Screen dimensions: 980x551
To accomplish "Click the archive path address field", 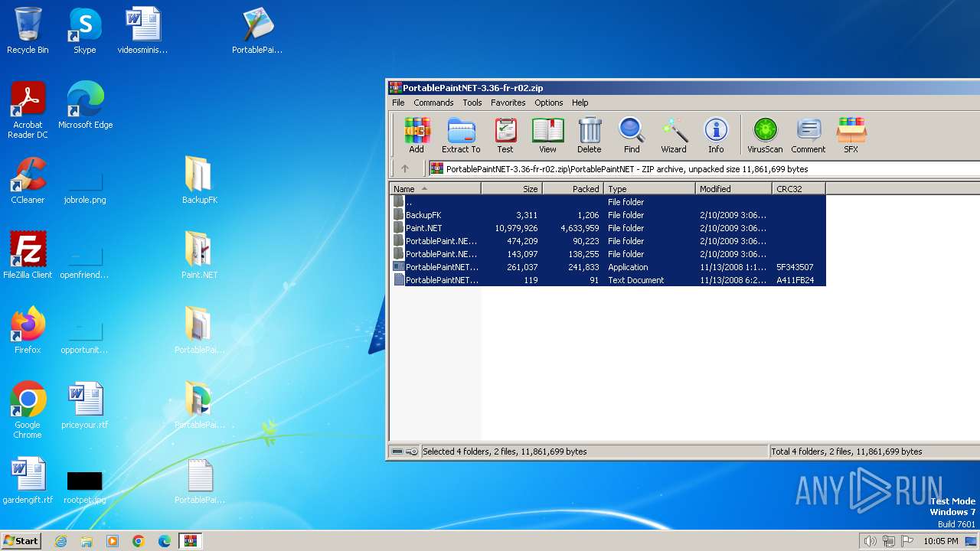I will click(x=704, y=169).
